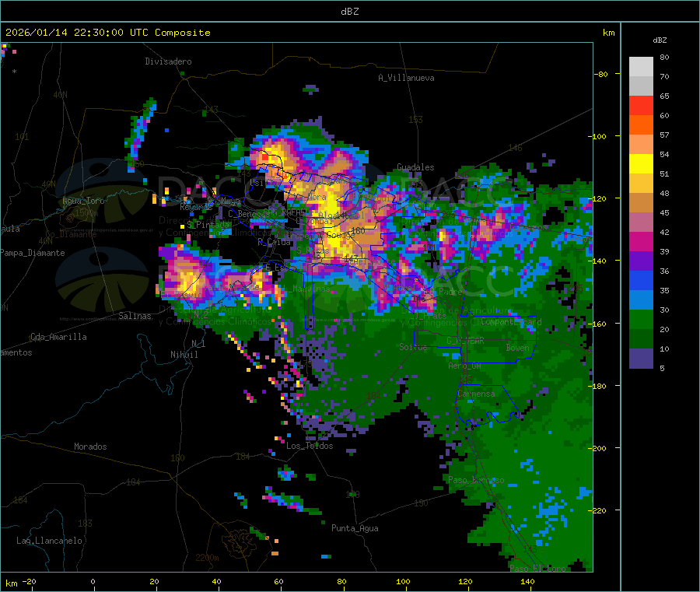
Task: Click the white 80 dBZ color swatch
Action: click(x=641, y=67)
